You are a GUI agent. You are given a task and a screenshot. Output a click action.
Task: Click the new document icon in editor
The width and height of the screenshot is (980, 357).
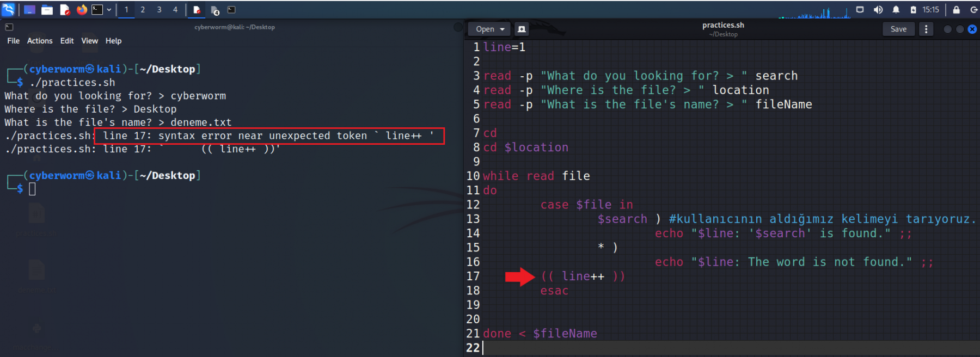point(522,29)
